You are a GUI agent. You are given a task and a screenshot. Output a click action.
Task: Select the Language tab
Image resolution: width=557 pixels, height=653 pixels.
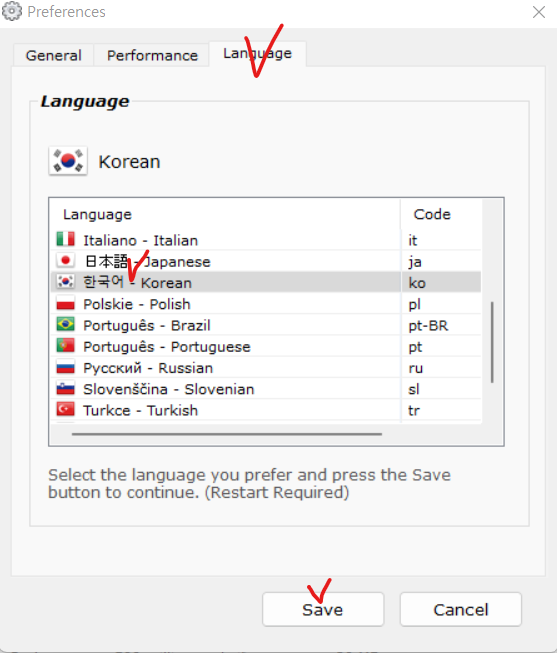click(257, 54)
